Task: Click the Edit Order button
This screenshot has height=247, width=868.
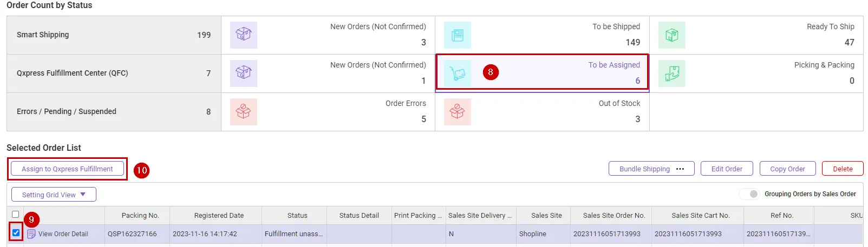Action: pos(727,169)
